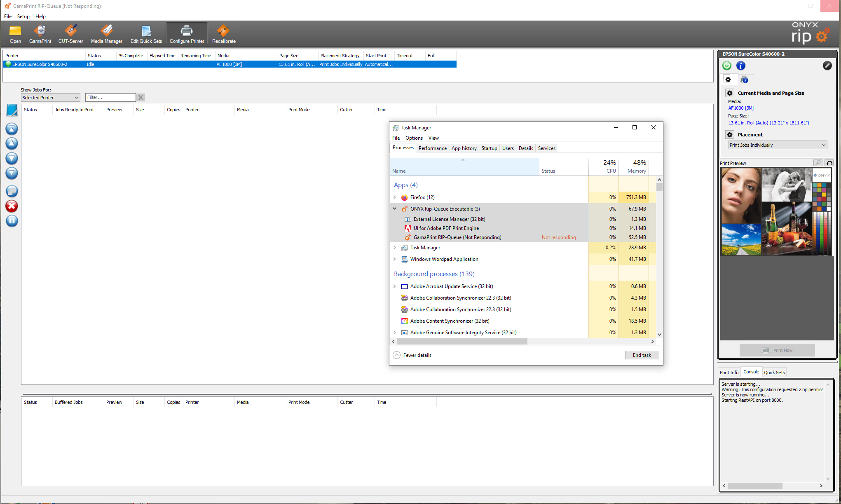Switch to the Startup tab

pos(489,148)
